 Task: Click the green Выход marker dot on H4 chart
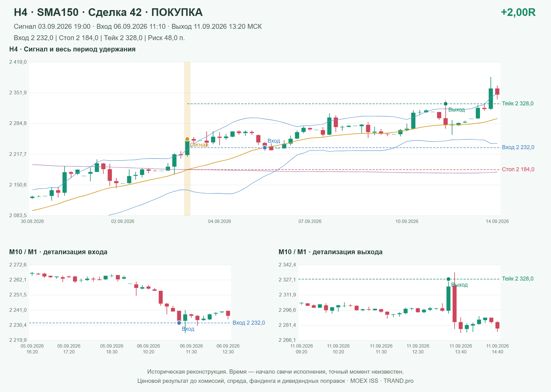pyautogui.click(x=446, y=104)
